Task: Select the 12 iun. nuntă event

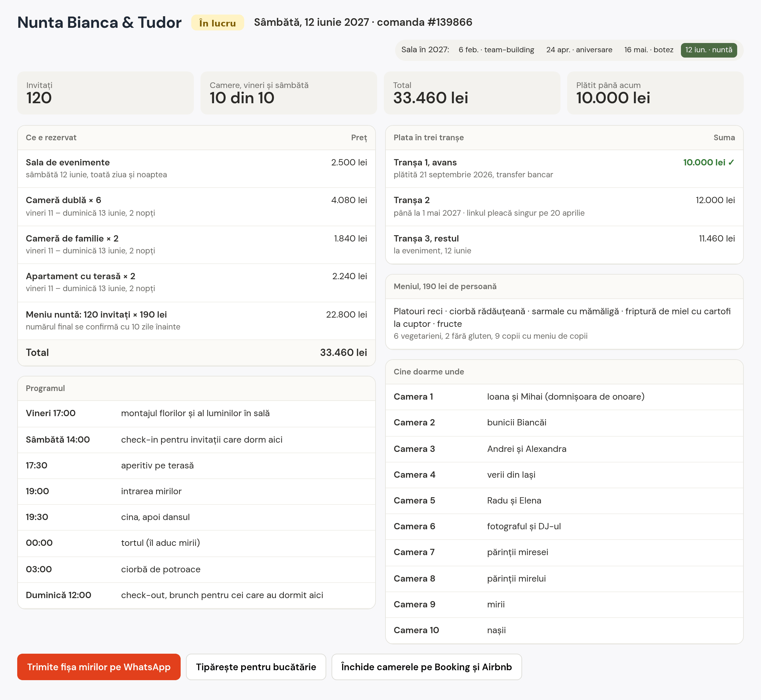Action: (x=709, y=50)
